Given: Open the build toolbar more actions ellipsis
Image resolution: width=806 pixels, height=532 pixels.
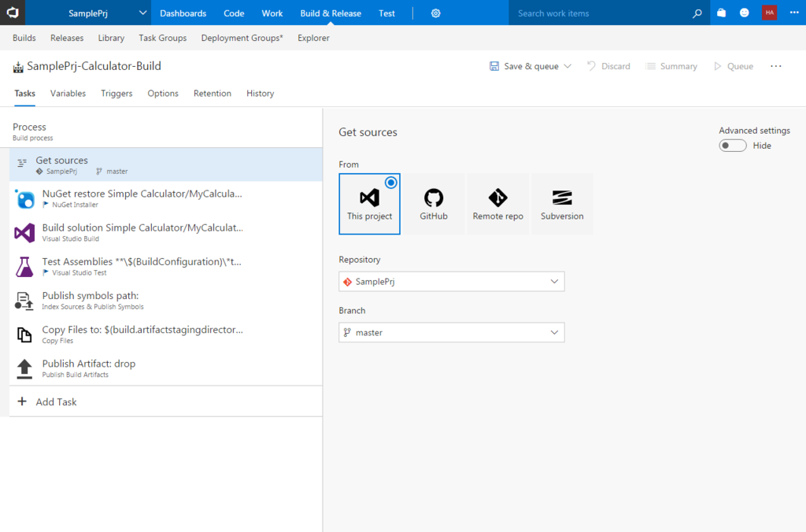Looking at the screenshot, I should pos(775,66).
